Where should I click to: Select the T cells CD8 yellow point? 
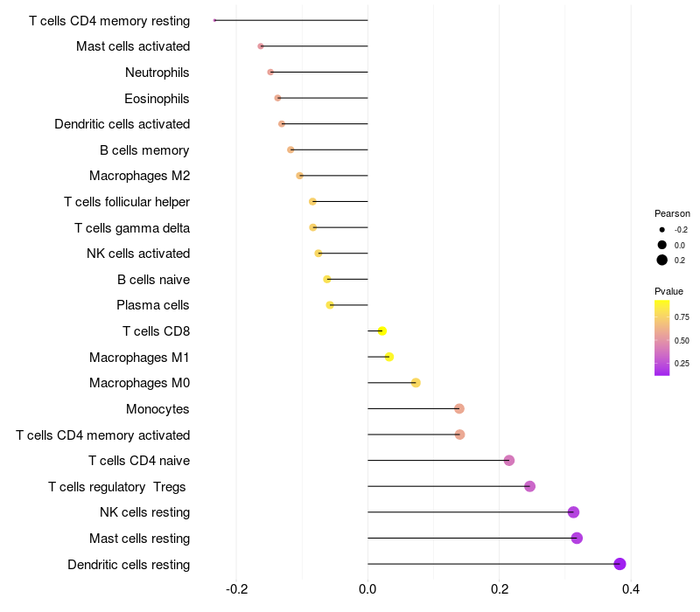(x=382, y=331)
